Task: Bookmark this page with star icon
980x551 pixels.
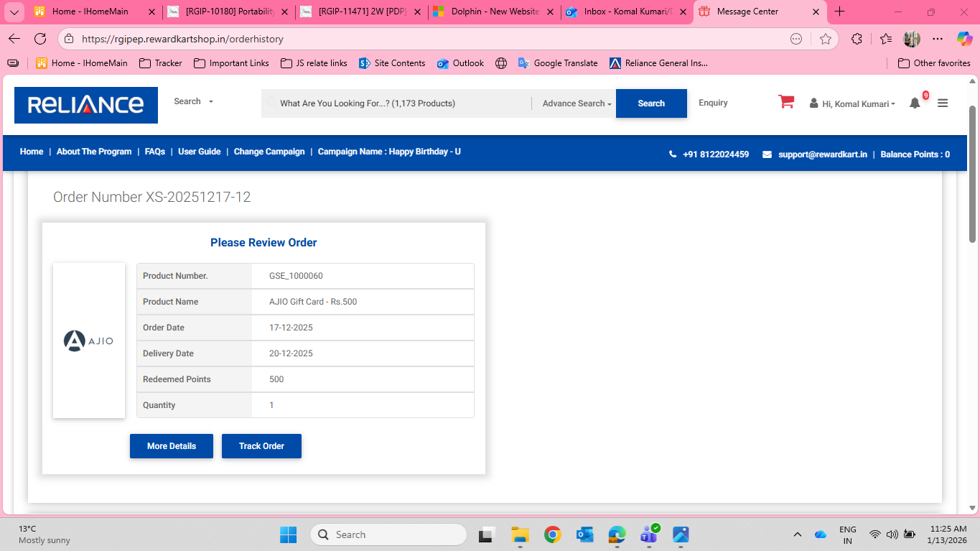Action: coord(826,39)
